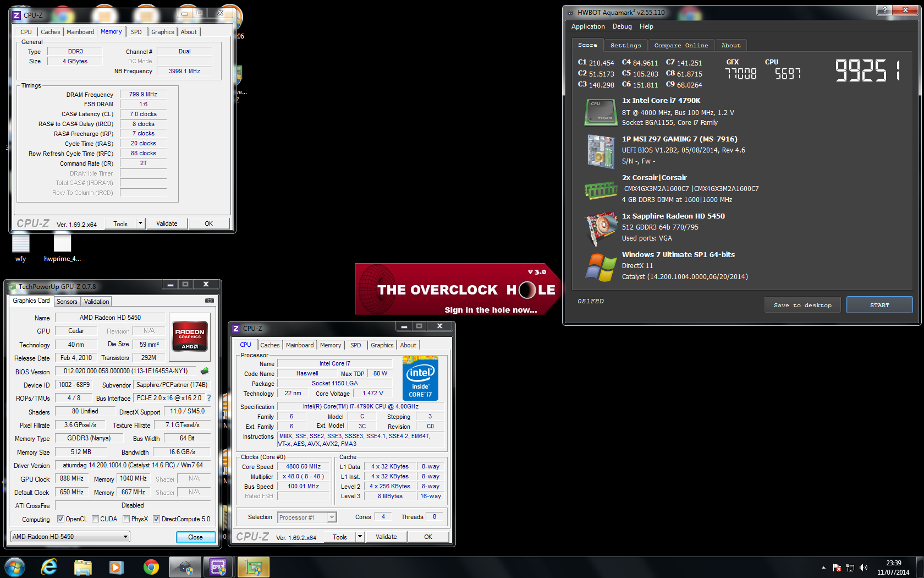
Task: Switch to the SPD tab in the top-left CPU-Z
Action: pyautogui.click(x=136, y=32)
